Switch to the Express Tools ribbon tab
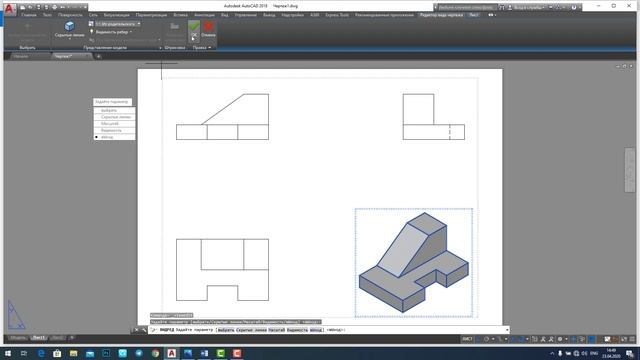This screenshot has height=360, width=640. coord(337,15)
